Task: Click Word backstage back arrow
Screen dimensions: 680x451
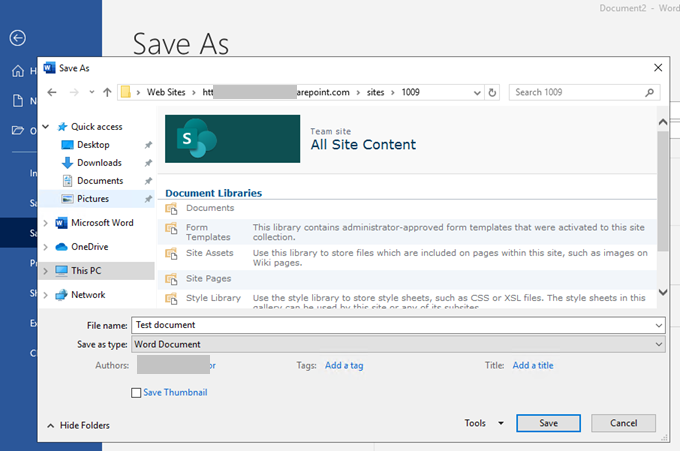Action: pyautogui.click(x=18, y=38)
